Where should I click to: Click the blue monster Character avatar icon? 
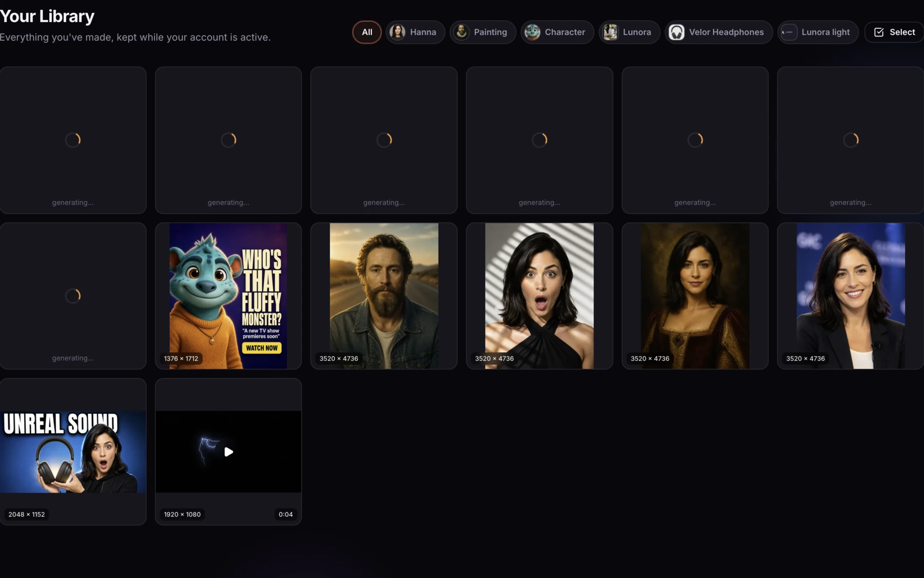click(x=532, y=32)
